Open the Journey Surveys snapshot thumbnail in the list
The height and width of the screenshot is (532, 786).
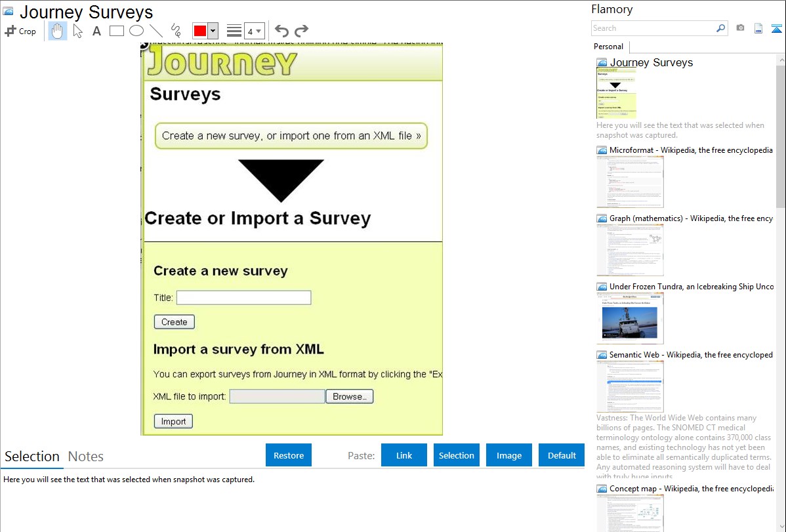pyautogui.click(x=617, y=94)
